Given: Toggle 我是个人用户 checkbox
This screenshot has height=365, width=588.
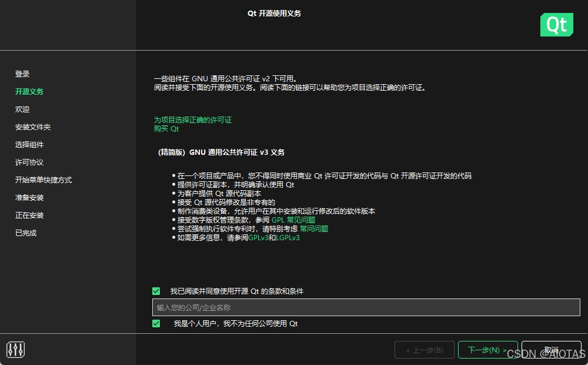Looking at the screenshot, I should tap(156, 323).
